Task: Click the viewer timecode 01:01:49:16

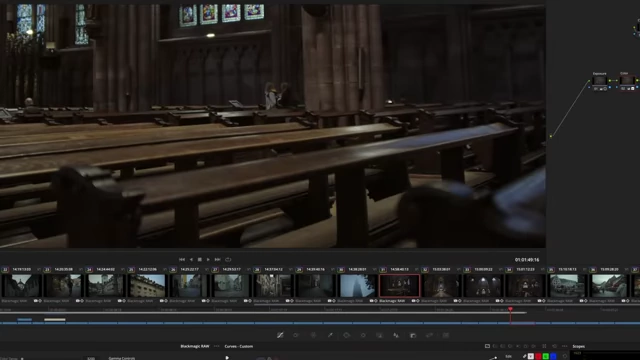Action: click(527, 260)
